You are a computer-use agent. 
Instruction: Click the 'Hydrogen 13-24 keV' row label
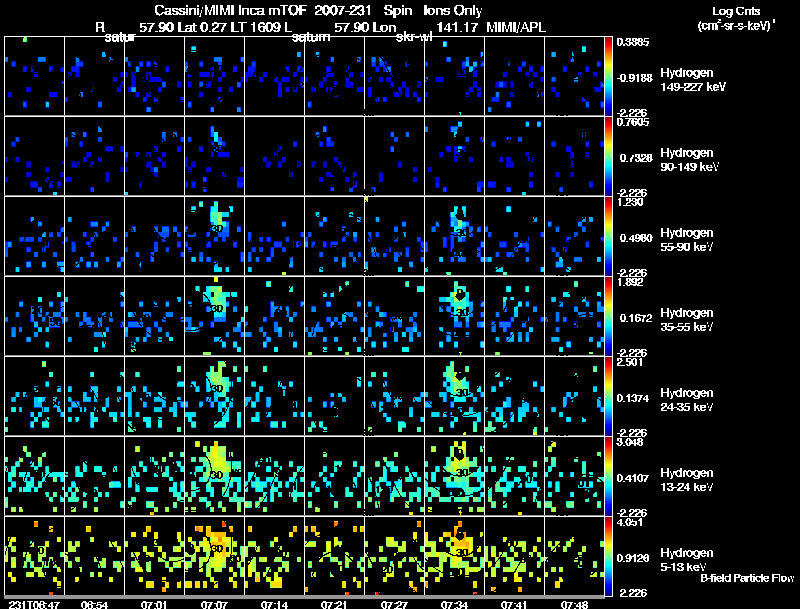coord(687,480)
